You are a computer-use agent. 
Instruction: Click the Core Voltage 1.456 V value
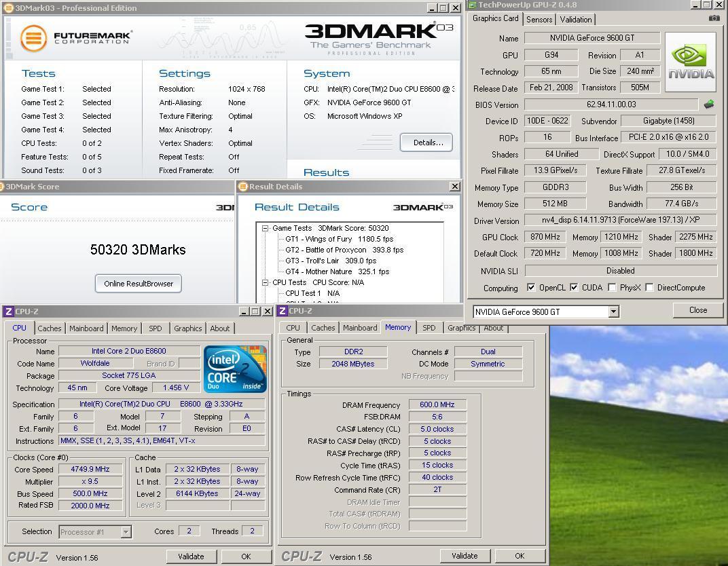pos(175,388)
